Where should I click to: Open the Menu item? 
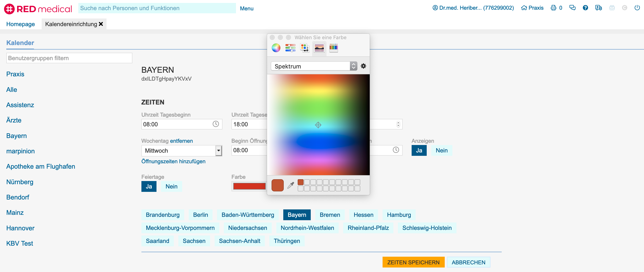pyautogui.click(x=247, y=9)
